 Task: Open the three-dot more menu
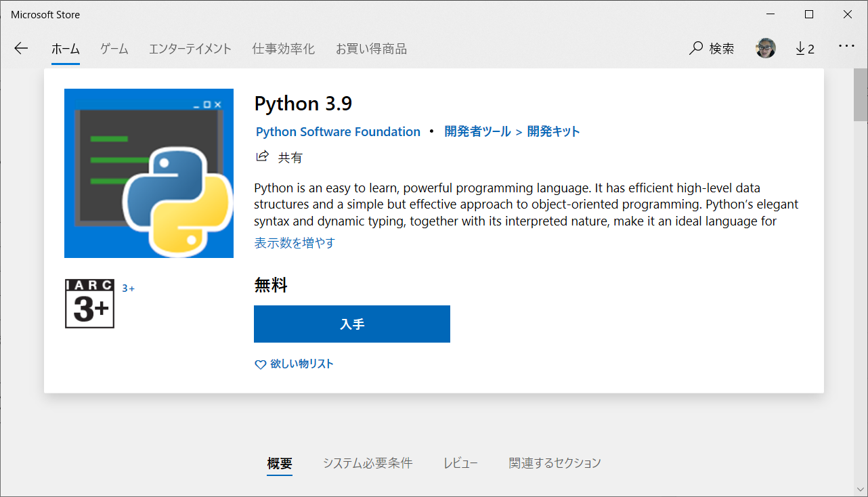[x=847, y=47]
